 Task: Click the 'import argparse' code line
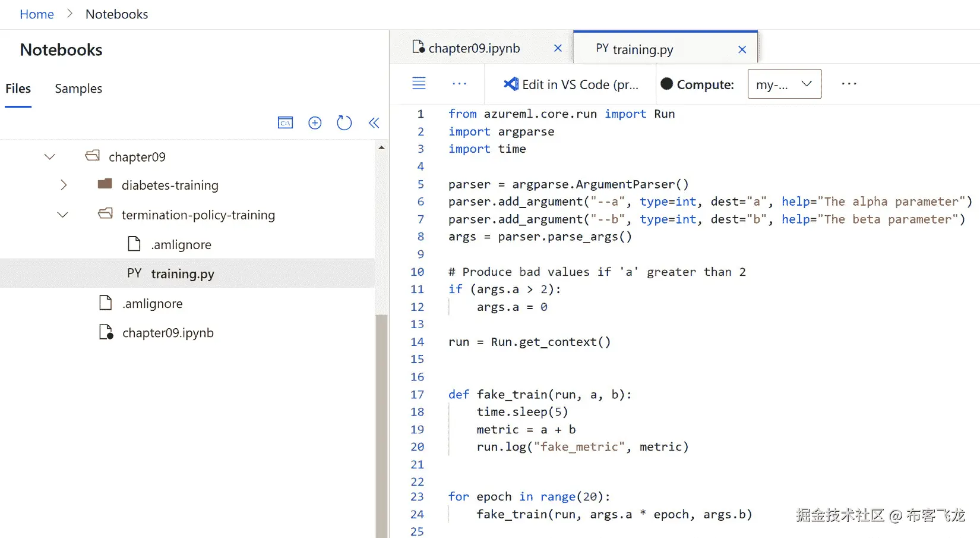[501, 131]
